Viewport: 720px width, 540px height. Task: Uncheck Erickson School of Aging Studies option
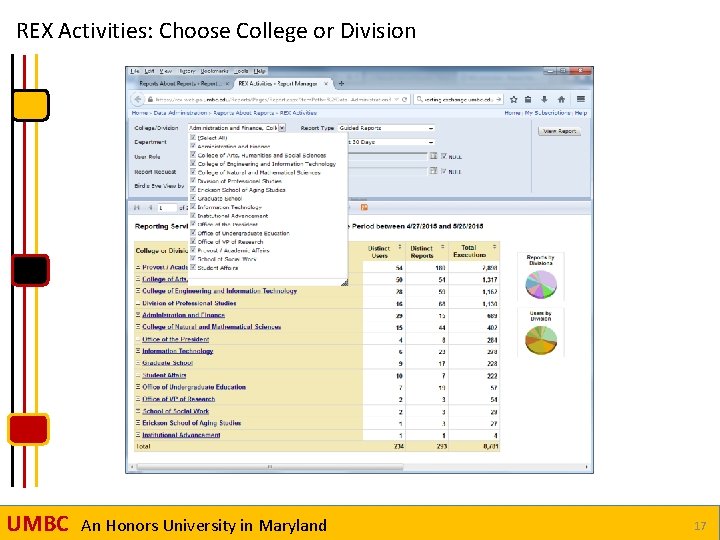[x=193, y=189]
